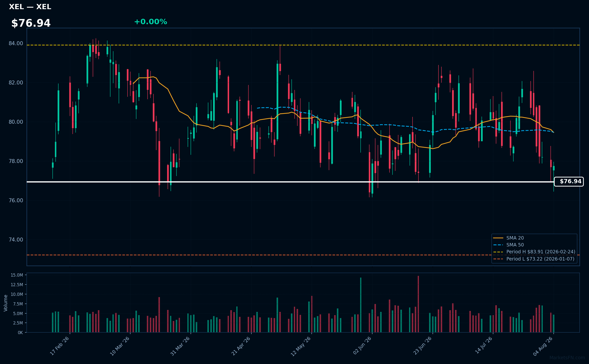Click the 80.00 price axis label
589x364 pixels.
pyautogui.click(x=16, y=122)
